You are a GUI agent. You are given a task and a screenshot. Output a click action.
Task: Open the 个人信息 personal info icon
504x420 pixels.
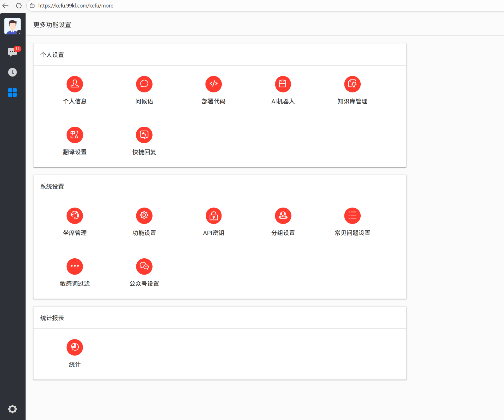[74, 84]
